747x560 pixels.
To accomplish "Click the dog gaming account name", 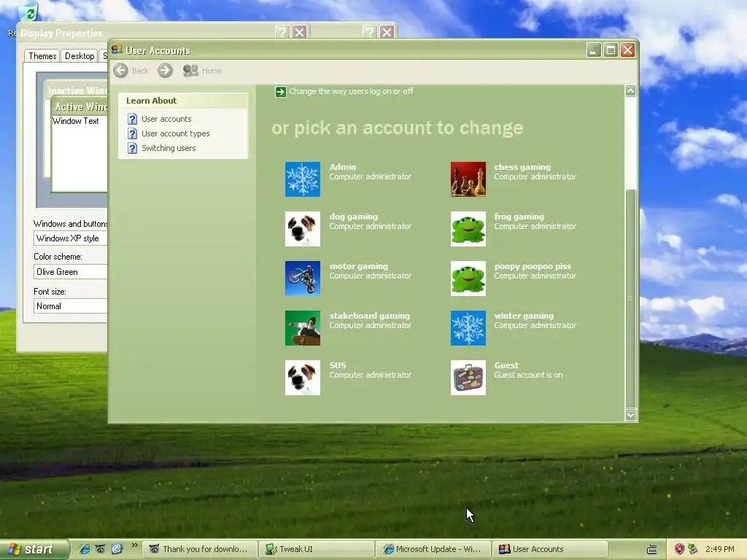I will [x=354, y=217].
